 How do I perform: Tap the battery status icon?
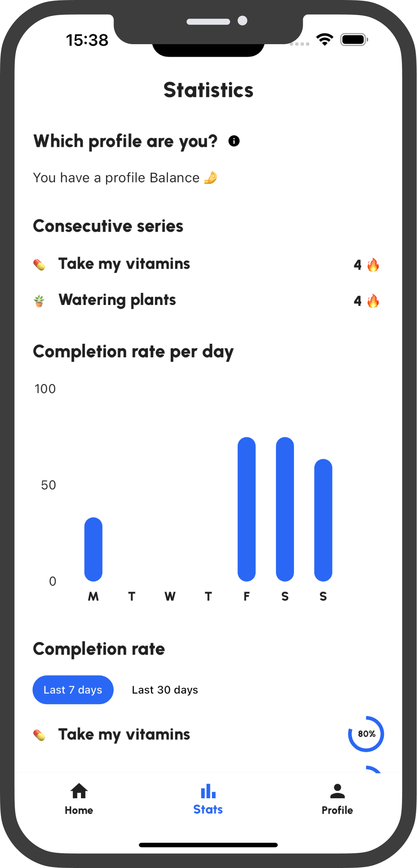[354, 40]
